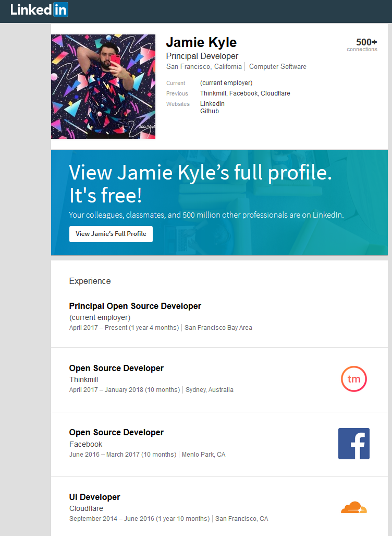Open the Github website link
Screen dimensions: 392x536
pos(210,111)
